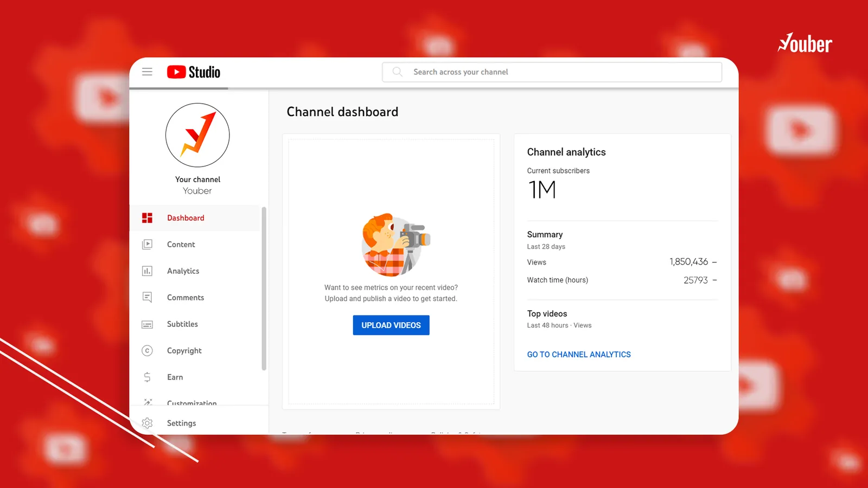Image resolution: width=868 pixels, height=488 pixels.
Task: Open Settings gear icon
Action: click(x=147, y=423)
